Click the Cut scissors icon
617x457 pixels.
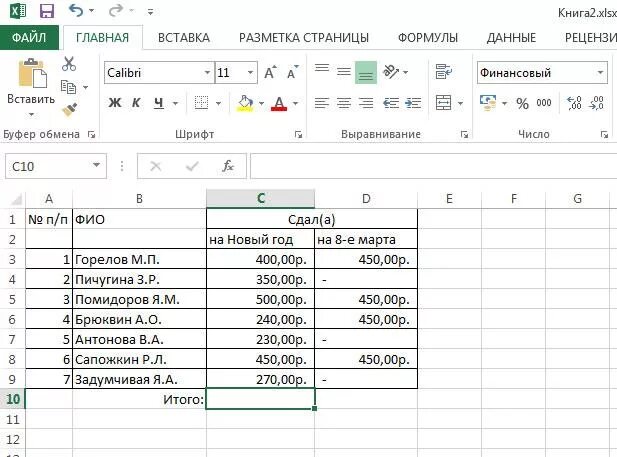click(x=69, y=64)
